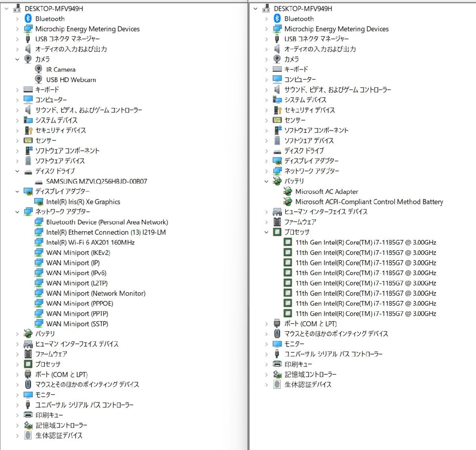Click the モニター icon in right window
476x450 pixels.
coord(277,344)
